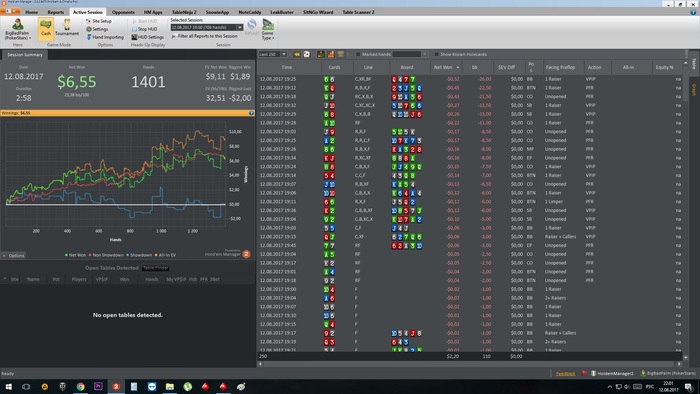Screen dimensions: 700x394
Task: Select the Cash game mode icon
Action: coord(46,29)
